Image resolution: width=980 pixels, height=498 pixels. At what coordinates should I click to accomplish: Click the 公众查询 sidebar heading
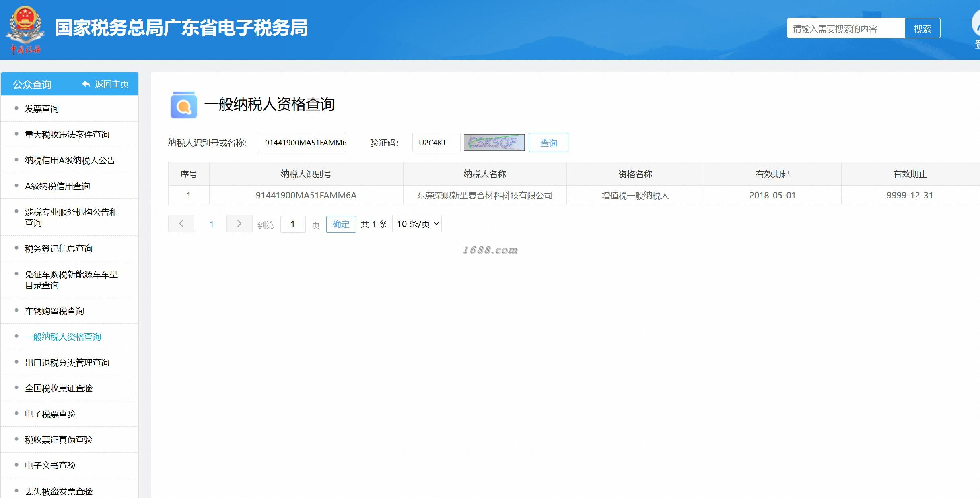[x=32, y=84]
